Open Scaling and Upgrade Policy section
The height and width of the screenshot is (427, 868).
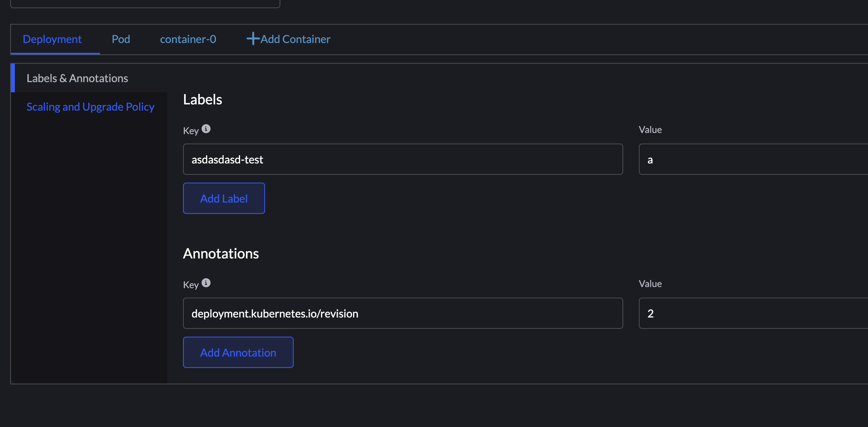click(90, 107)
